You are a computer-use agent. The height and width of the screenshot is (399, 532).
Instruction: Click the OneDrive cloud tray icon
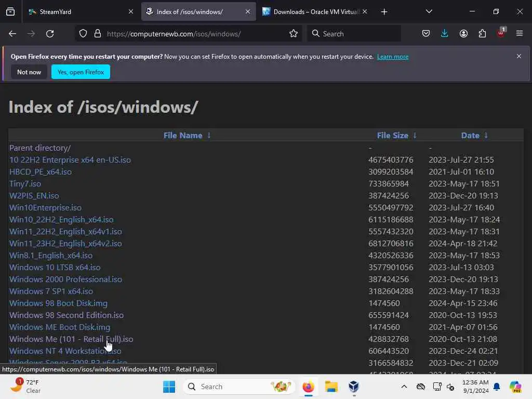[421, 387]
